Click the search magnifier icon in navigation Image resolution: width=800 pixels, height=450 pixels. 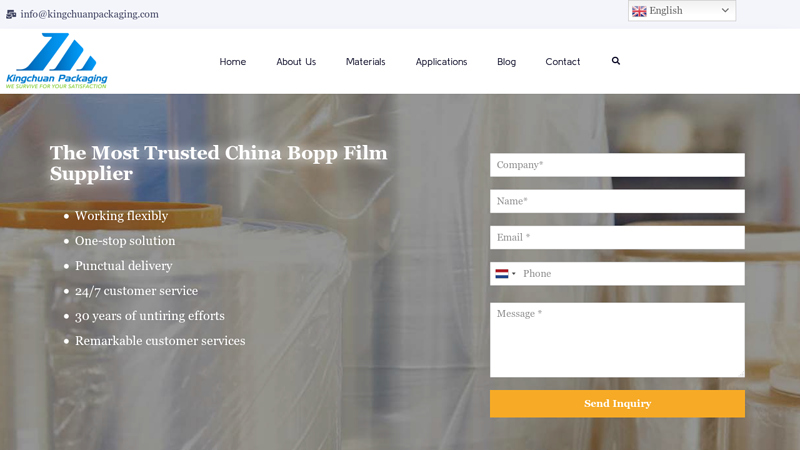tap(616, 61)
